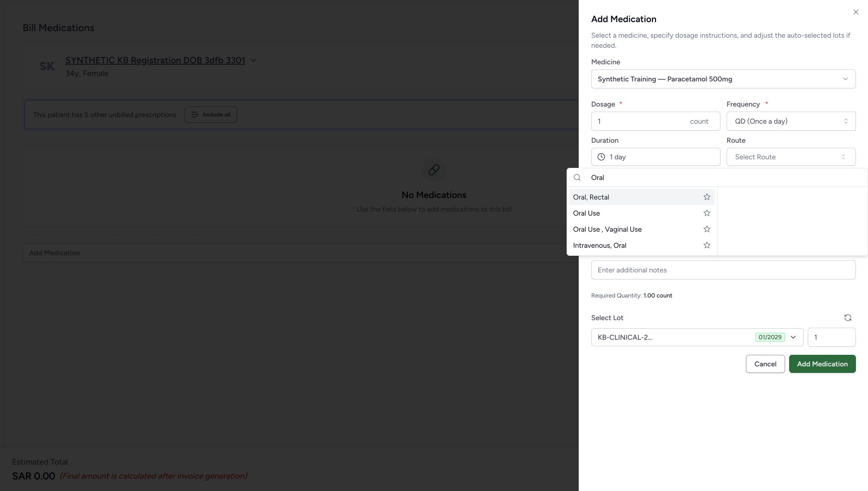Select Intravenous, Oral route
The image size is (868, 491).
[x=641, y=245]
